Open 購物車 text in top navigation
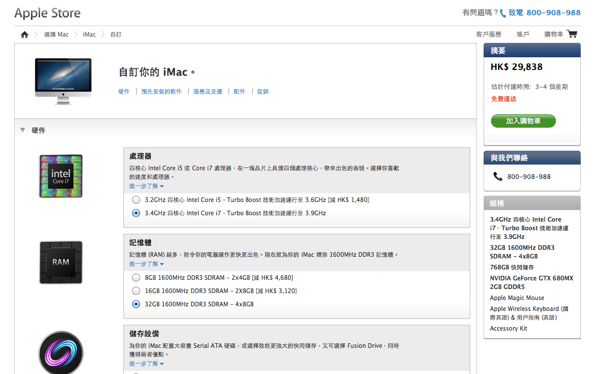Image resolution: width=600 pixels, height=374 pixels. pos(554,34)
